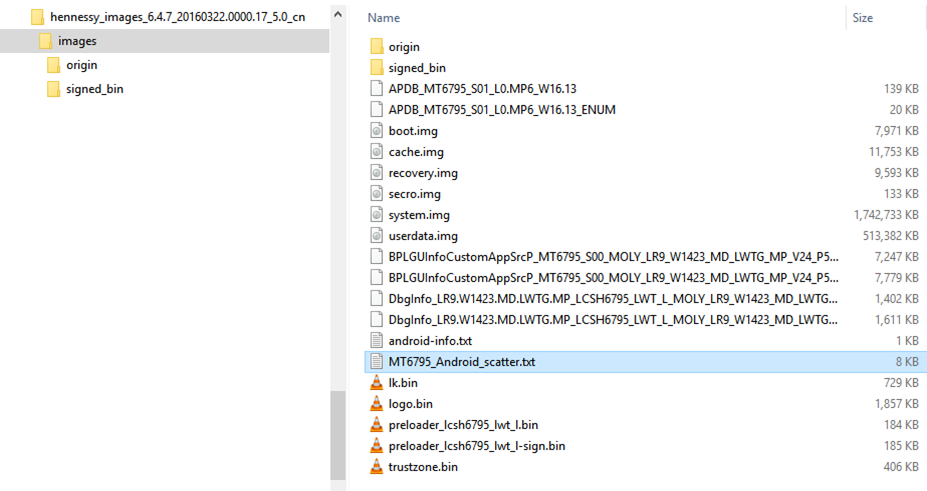Click the 11,753 KB size of cache.img
This screenshot has height=491, width=927.
tap(894, 152)
